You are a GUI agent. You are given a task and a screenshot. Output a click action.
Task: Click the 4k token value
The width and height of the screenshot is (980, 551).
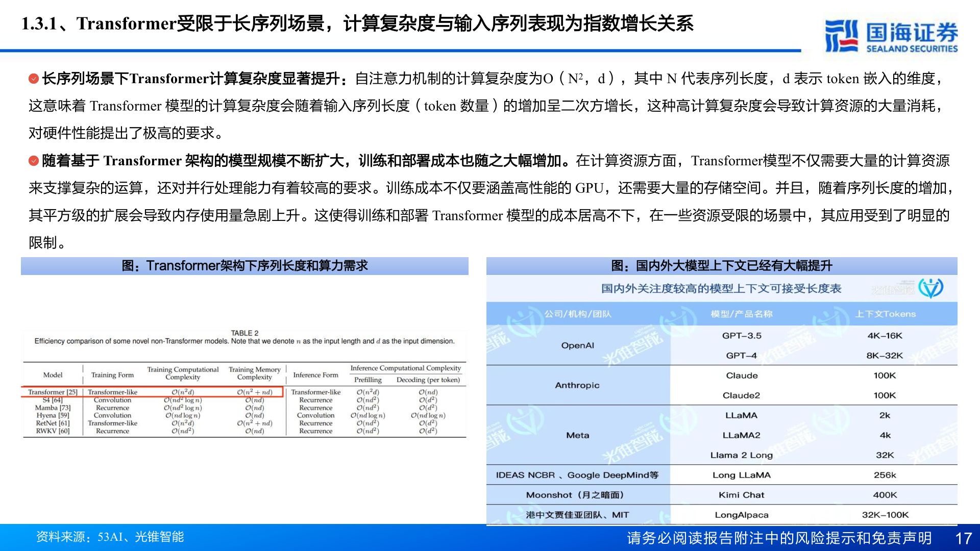click(885, 435)
